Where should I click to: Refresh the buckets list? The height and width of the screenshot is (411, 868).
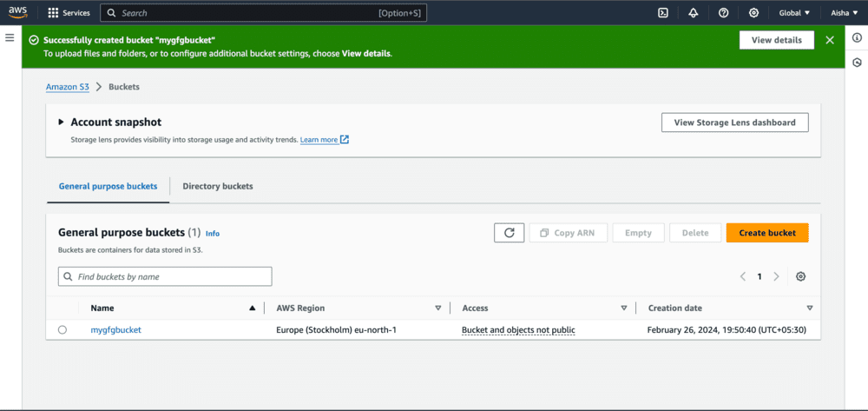tap(509, 233)
